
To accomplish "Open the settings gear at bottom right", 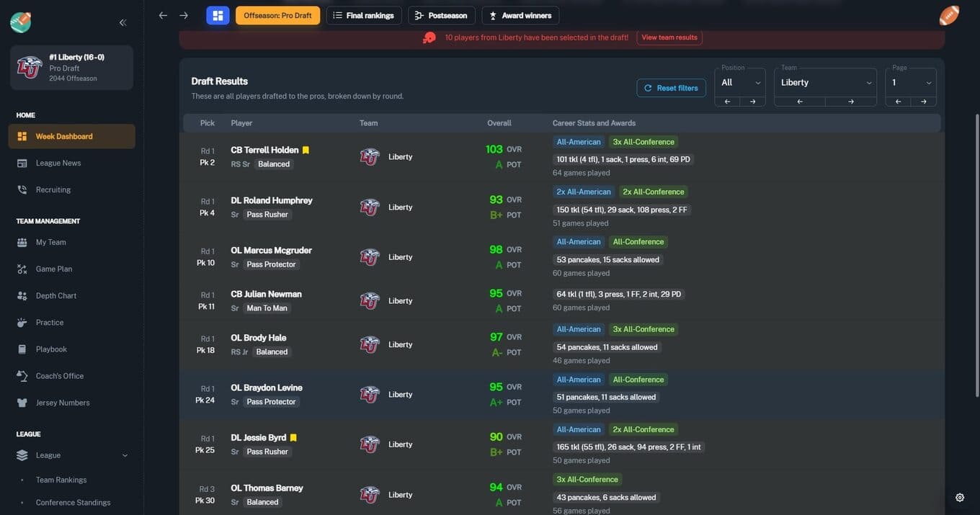I will pos(960,498).
